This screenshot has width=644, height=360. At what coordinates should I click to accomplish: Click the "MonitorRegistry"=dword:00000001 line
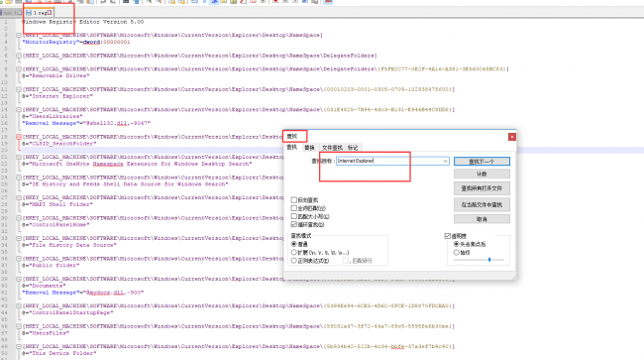tap(76, 42)
